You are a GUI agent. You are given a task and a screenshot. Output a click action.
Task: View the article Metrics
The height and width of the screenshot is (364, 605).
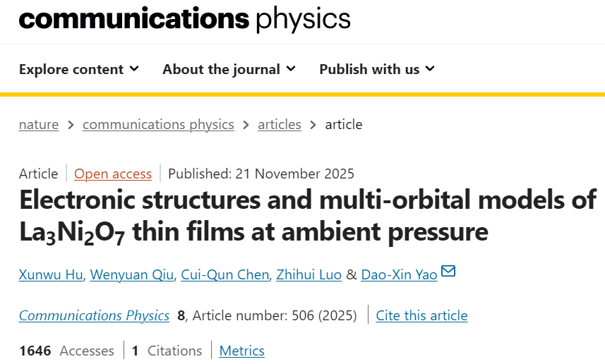click(242, 351)
